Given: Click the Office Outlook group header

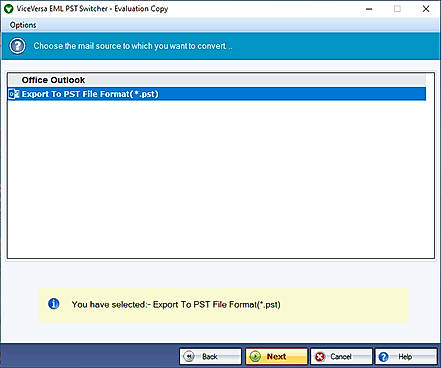Looking at the screenshot, I should coord(217,80).
